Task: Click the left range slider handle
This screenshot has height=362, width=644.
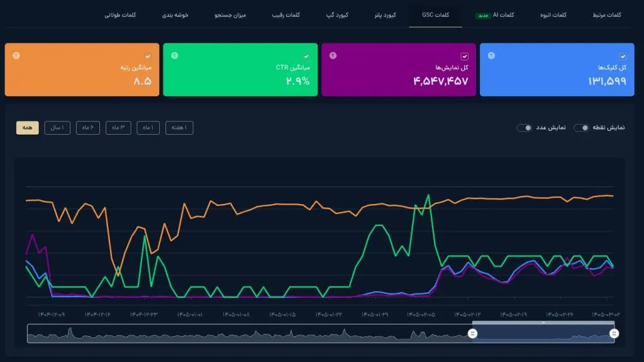Action: 472,333
